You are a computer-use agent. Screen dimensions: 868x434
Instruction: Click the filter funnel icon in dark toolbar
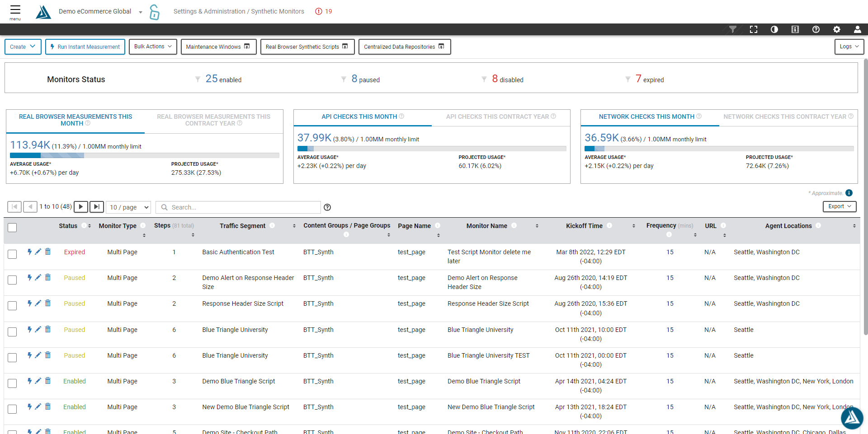tap(732, 29)
